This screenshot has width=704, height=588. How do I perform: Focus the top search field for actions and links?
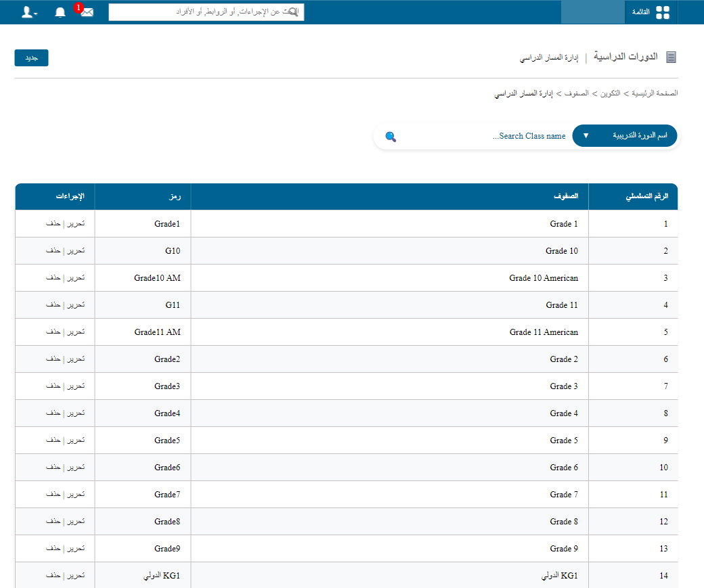coord(206,12)
